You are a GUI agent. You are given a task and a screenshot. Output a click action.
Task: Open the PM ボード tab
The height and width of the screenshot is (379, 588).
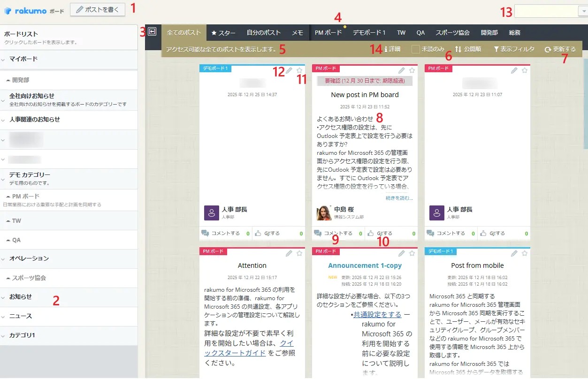pyautogui.click(x=328, y=33)
